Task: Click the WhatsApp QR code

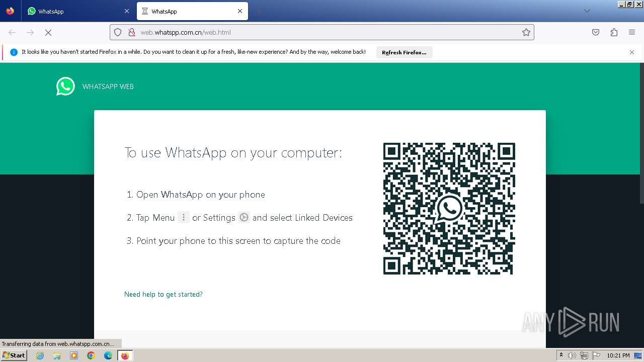Action: [x=449, y=208]
